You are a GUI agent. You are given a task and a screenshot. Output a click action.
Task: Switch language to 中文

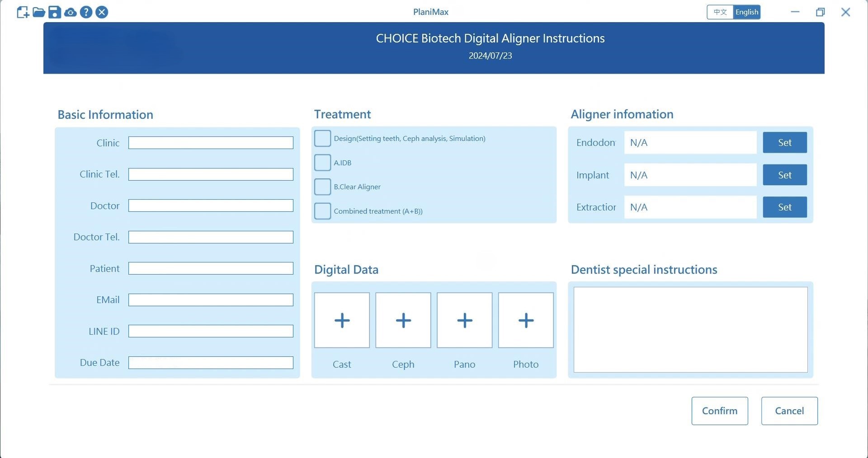[720, 12]
